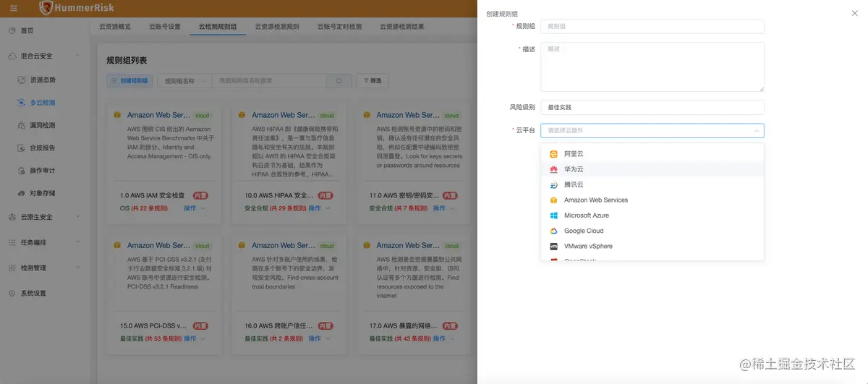Switch to the 云账号设置 tab
Viewport: 868px width, 384px height.
(x=164, y=27)
